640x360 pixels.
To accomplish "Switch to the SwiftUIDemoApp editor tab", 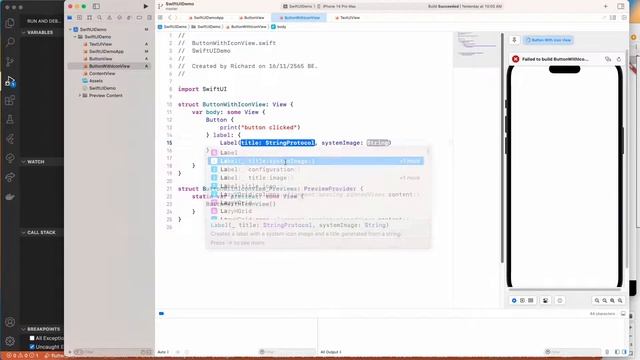I will point(206,18).
